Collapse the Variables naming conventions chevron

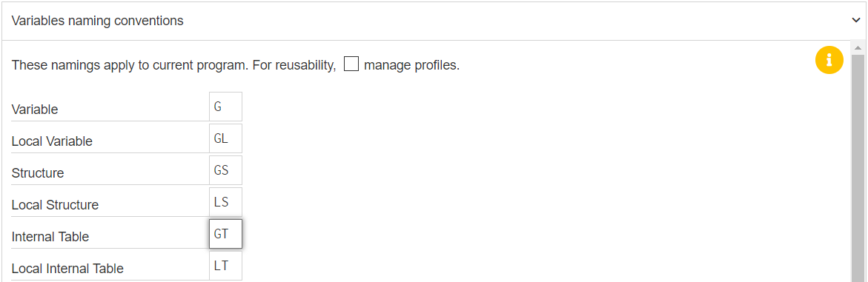coord(856,21)
